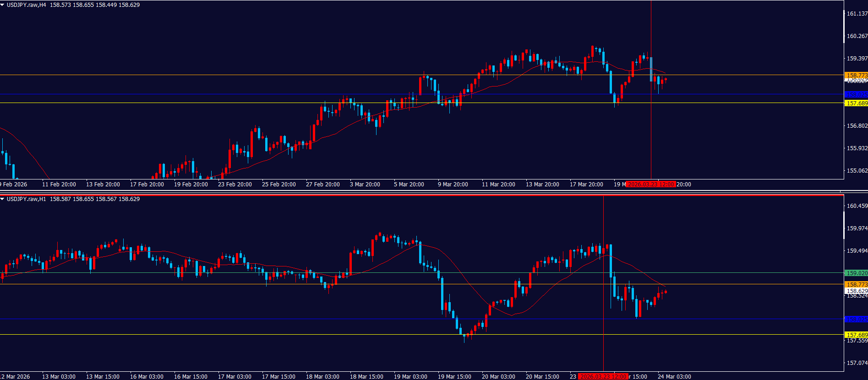Viewport: 868px width, 380px height.
Task: Click the 157.074 level on H1 price scale
Action: (x=857, y=363)
